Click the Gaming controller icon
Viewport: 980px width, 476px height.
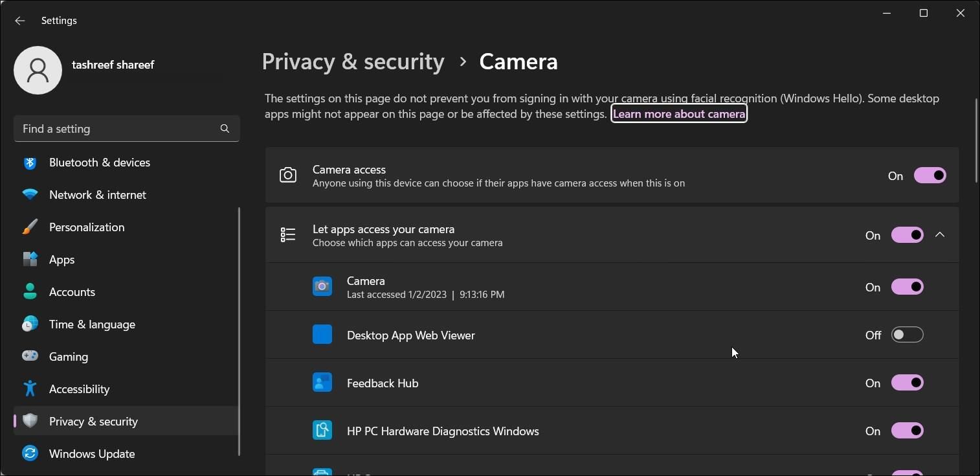click(30, 356)
